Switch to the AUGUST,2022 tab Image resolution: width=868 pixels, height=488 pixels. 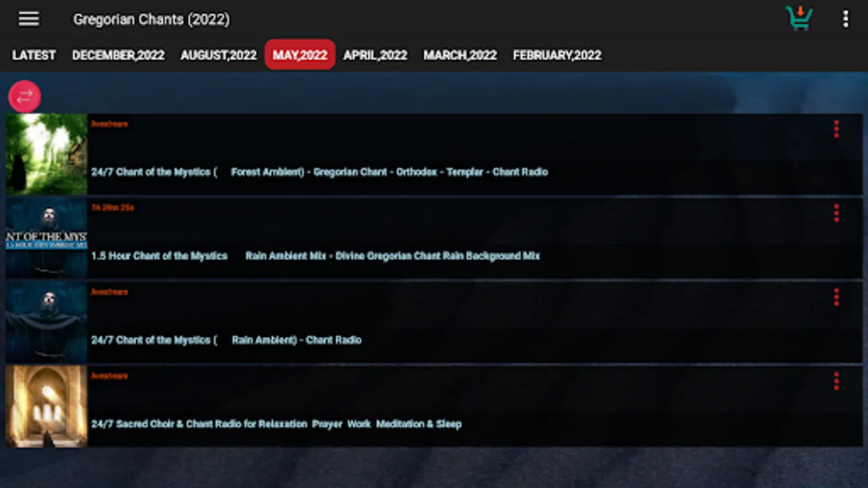[219, 55]
